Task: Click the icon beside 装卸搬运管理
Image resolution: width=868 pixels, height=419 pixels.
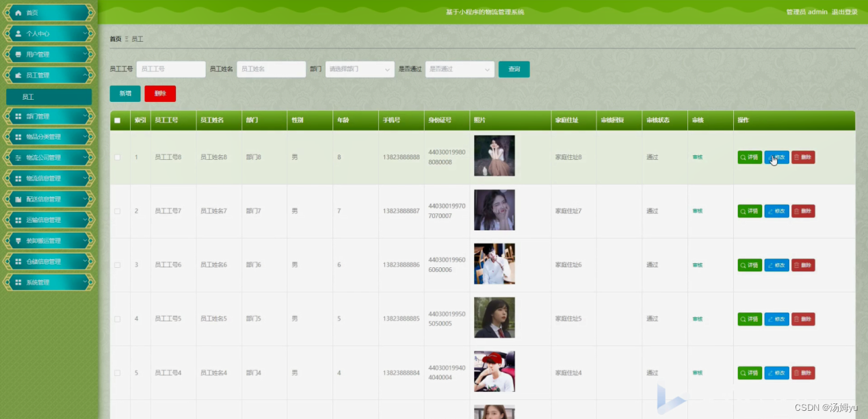Action: click(18, 241)
